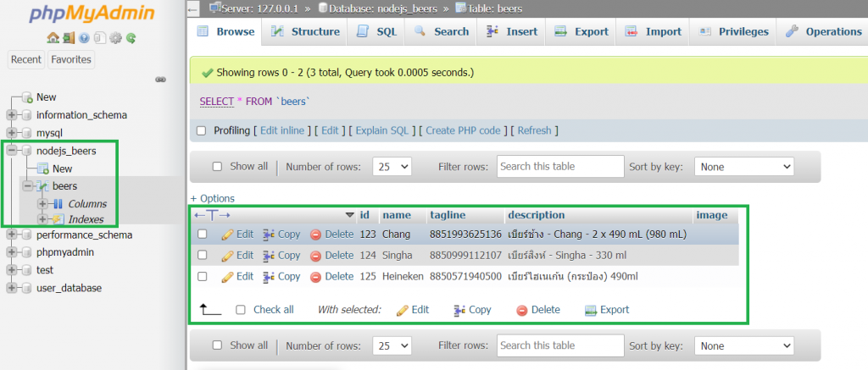Click upper Filter rows search field

point(561,167)
